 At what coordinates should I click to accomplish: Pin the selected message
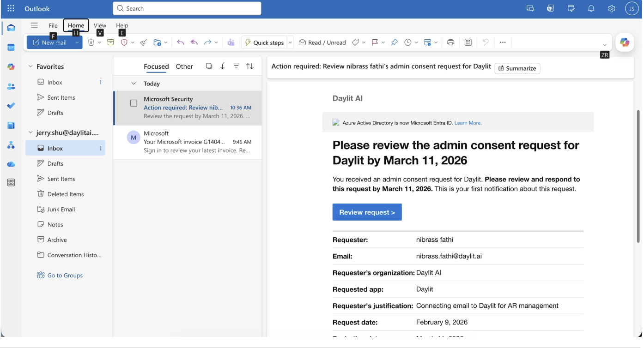(x=394, y=42)
